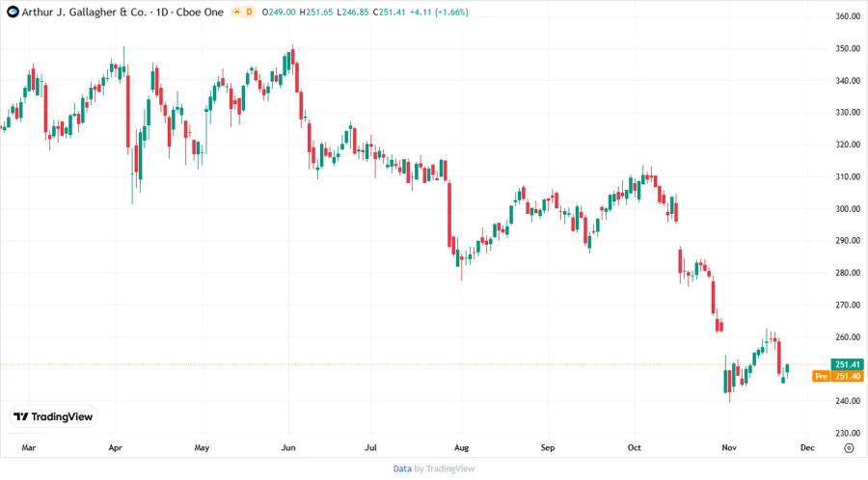Click the Cboe One exchange label

coord(200,12)
